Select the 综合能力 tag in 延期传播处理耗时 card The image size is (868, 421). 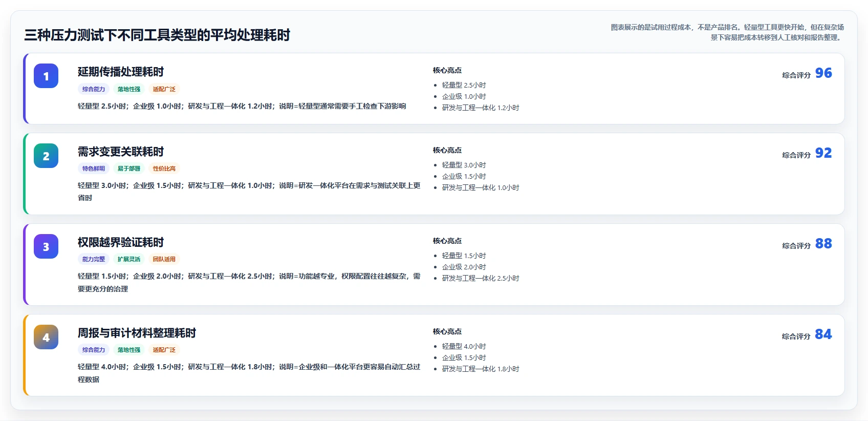point(94,89)
